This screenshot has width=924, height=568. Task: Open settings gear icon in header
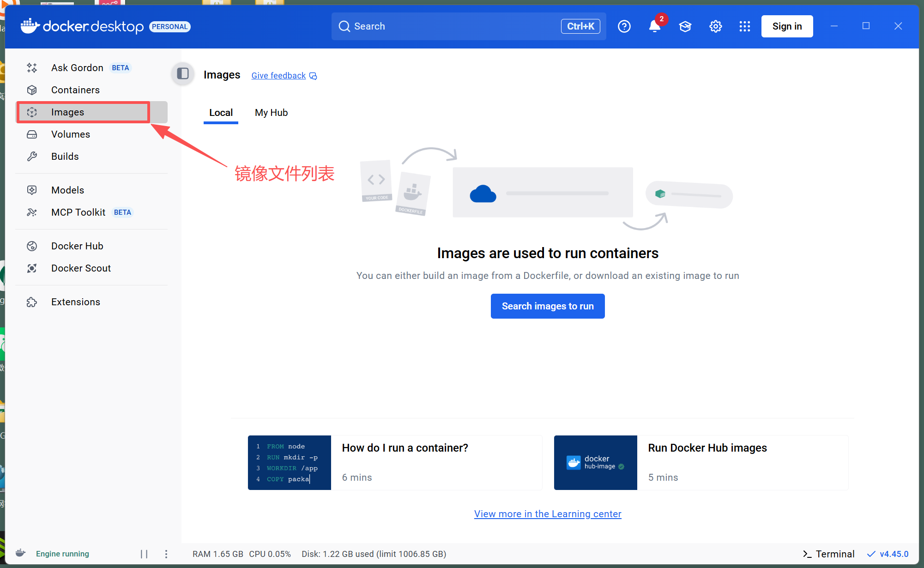[x=715, y=26]
